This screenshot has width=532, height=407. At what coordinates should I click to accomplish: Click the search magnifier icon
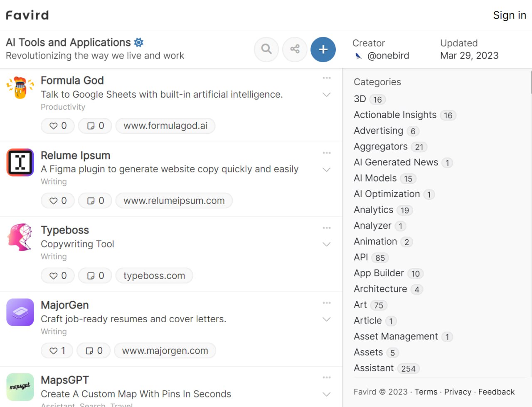(266, 49)
